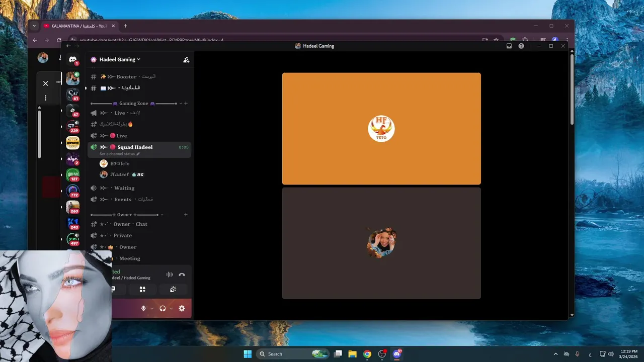Open the server icon with 243 badge
The height and width of the screenshot is (362, 644).
(x=73, y=223)
